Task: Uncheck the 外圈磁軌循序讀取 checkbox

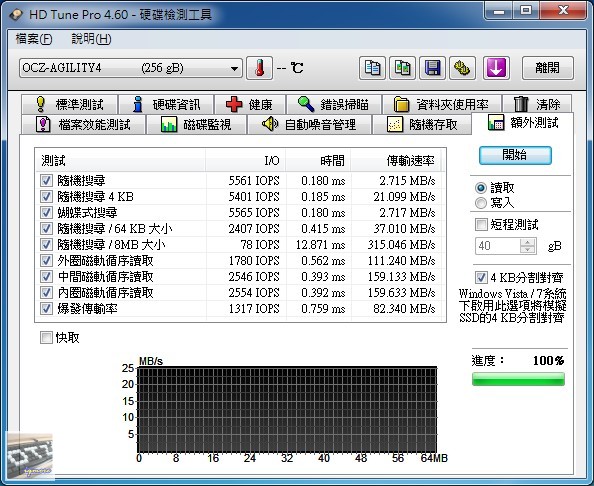Action: pos(46,260)
